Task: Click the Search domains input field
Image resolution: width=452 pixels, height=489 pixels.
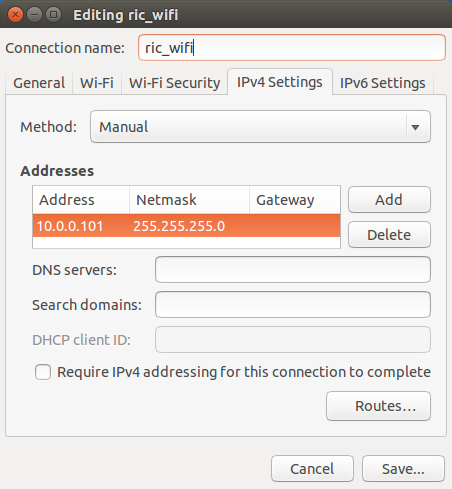Action: 293,305
